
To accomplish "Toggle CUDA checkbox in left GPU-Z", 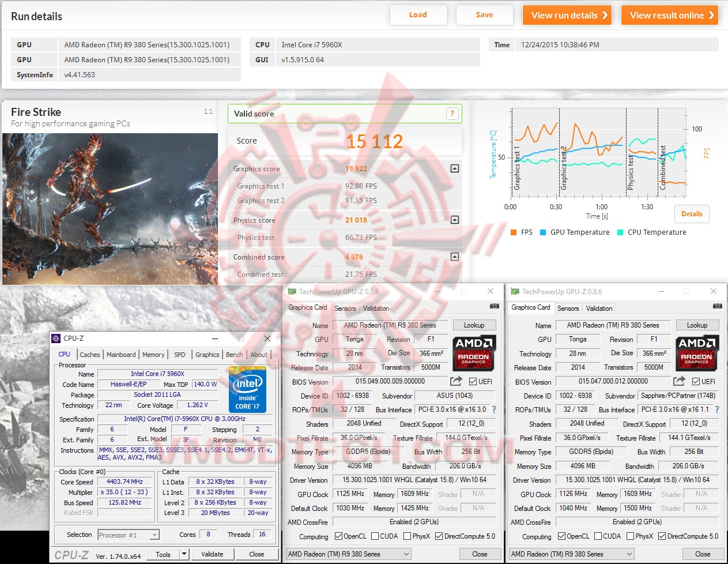I will tap(375, 536).
